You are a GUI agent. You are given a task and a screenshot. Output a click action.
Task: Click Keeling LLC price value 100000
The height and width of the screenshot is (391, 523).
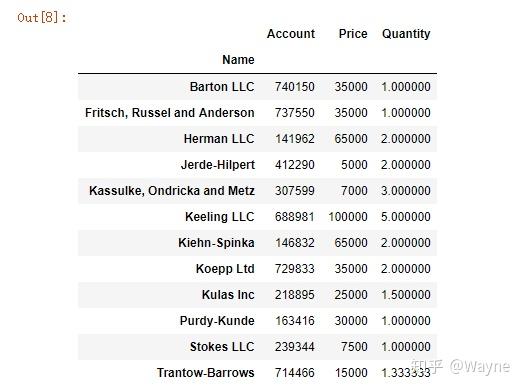click(x=348, y=217)
